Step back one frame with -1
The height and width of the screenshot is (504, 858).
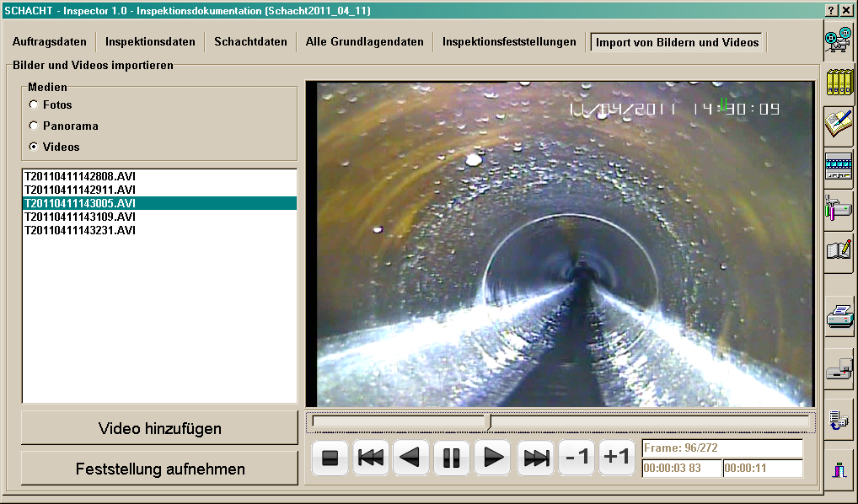click(576, 458)
